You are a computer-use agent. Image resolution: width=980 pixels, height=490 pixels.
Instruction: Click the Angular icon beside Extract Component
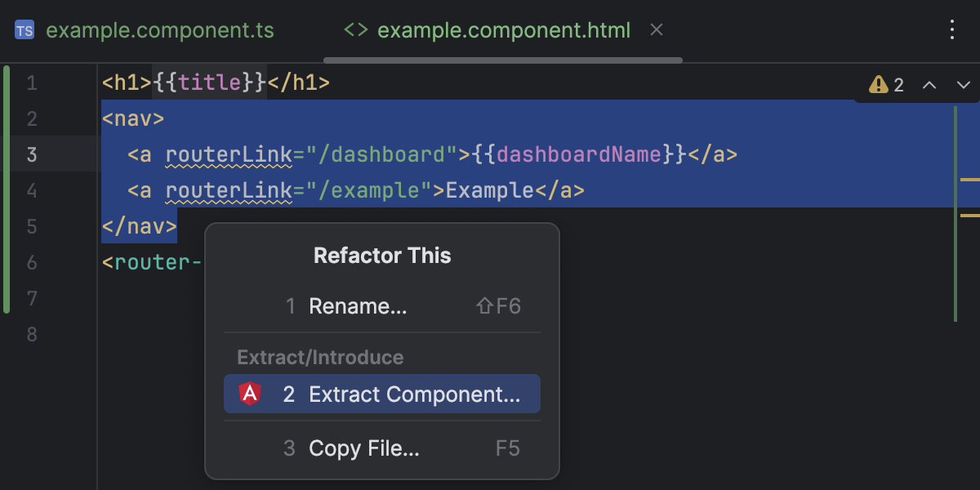coord(249,393)
